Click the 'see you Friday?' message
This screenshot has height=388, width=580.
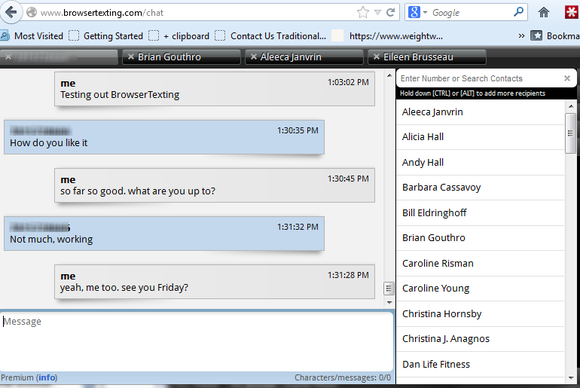[215, 282]
